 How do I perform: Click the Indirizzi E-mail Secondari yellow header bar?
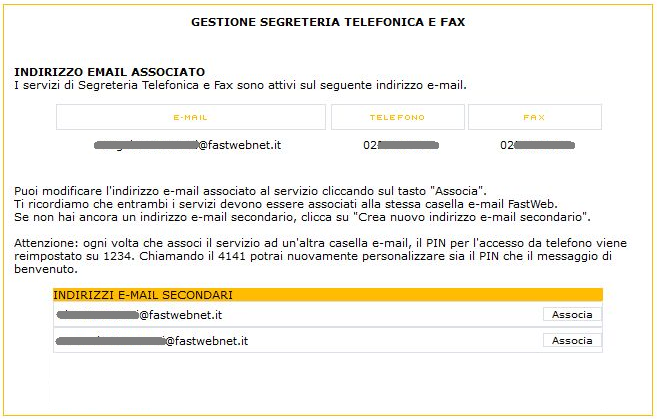[327, 295]
